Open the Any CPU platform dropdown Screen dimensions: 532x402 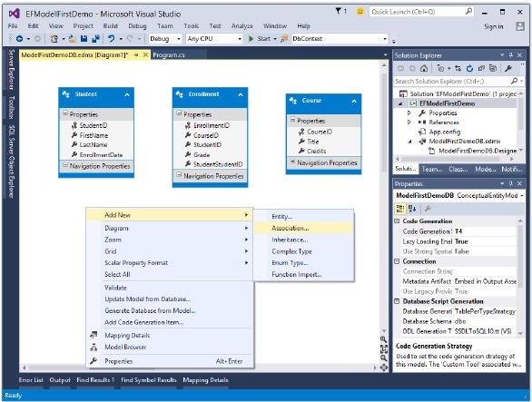[x=214, y=39]
